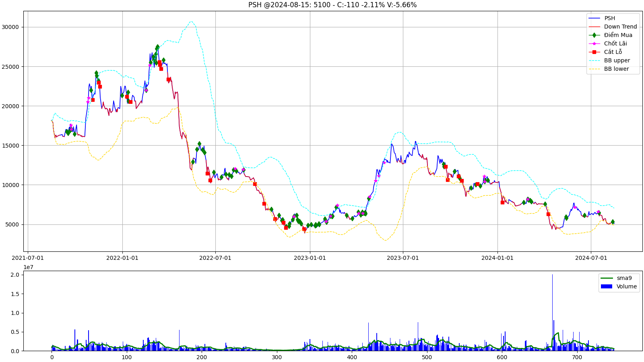Click the 400 volume x-axis label
Image resolution: width=644 pixels, height=362 pixels.
[352, 357]
